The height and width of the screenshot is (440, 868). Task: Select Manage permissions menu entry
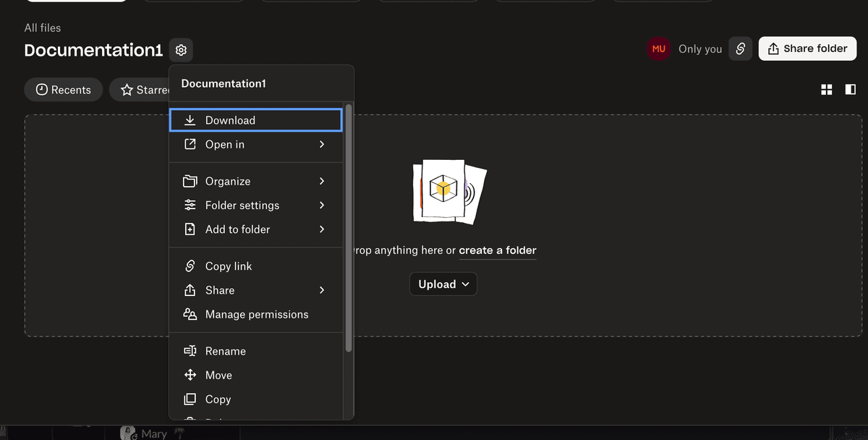point(255,314)
